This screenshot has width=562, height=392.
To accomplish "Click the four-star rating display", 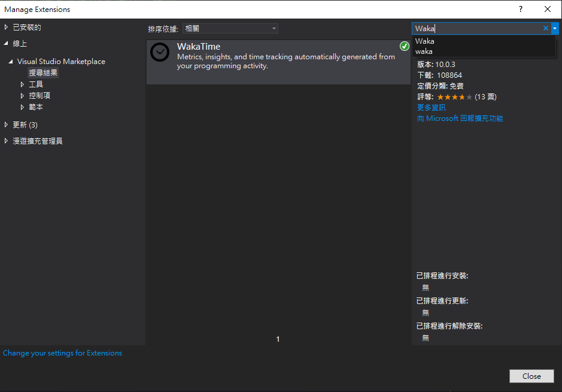I will pyautogui.click(x=454, y=97).
